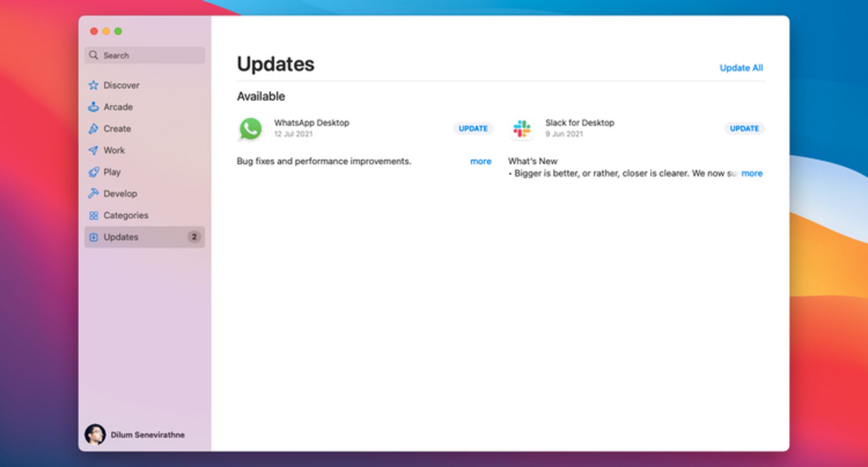This screenshot has width=868, height=467.
Task: Click the user profile avatar picture
Action: click(x=95, y=434)
